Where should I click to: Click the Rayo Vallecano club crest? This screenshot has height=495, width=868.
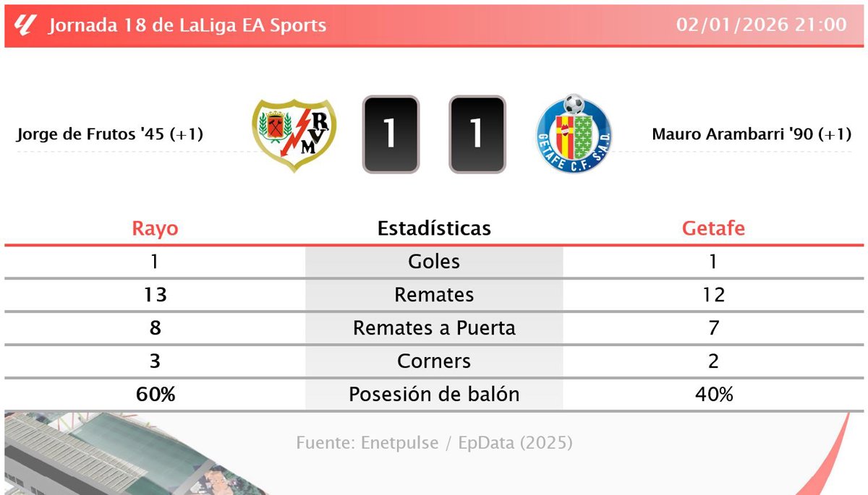tap(295, 135)
